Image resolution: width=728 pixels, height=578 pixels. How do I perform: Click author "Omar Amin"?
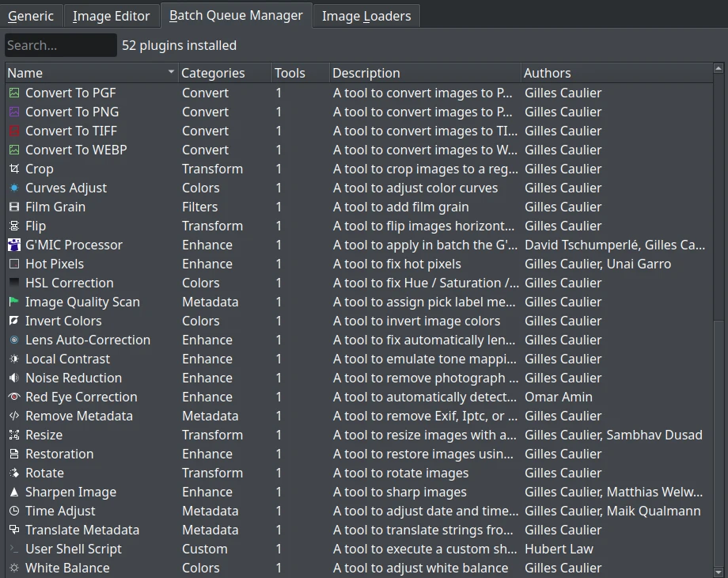click(559, 397)
